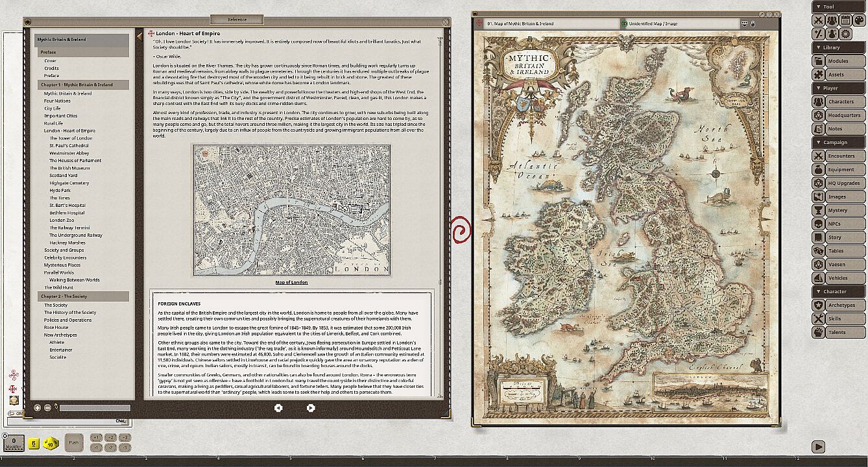The width and height of the screenshot is (868, 467).
Task: Click the Skills crossed tools icon
Action: point(818,318)
